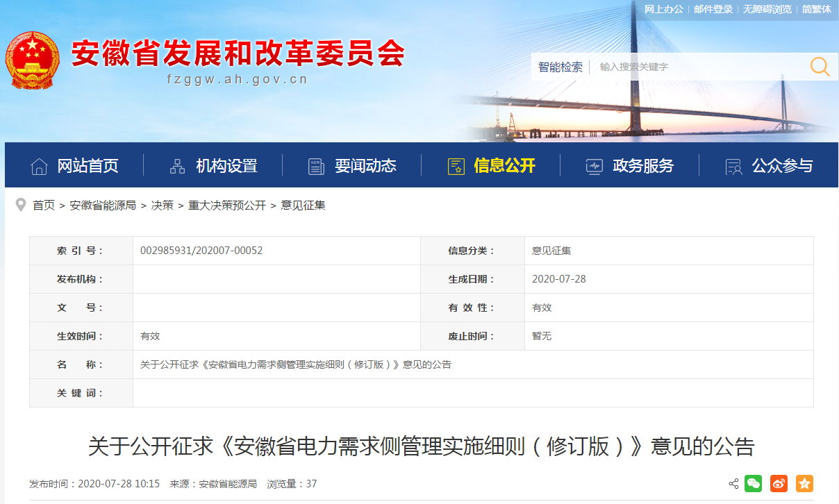Share article via green WeChat icon
This screenshot has height=504, width=839.
pyautogui.click(x=753, y=484)
